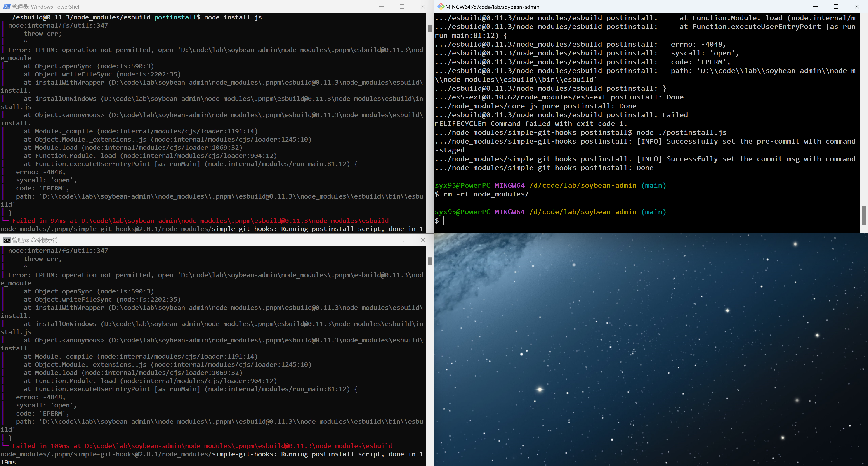The image size is (868, 466).
Task: Maximize the MINGW64 Git Bash window
Action: [836, 6]
